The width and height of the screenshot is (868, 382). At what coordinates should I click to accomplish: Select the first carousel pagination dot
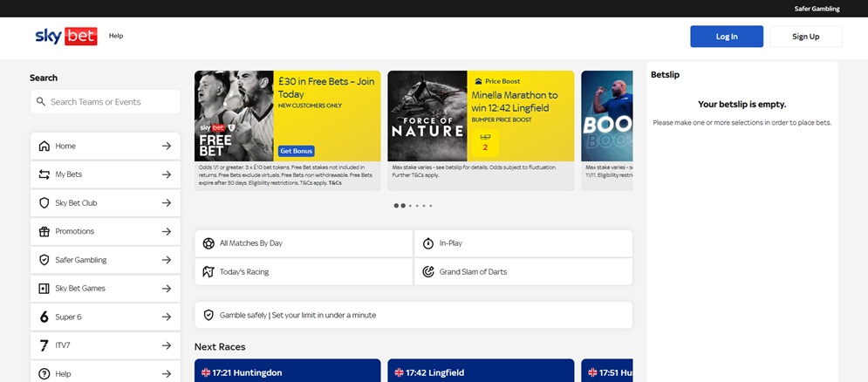coord(396,206)
